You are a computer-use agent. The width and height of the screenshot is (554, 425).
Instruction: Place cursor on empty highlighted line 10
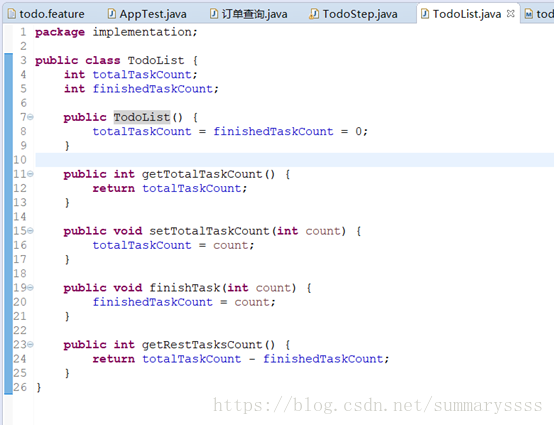(295, 160)
